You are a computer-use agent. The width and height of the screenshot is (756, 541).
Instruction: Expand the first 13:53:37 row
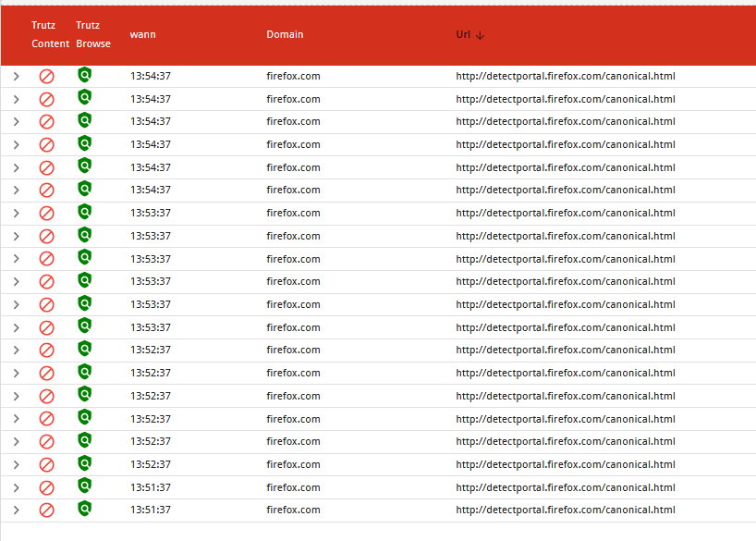(16, 213)
